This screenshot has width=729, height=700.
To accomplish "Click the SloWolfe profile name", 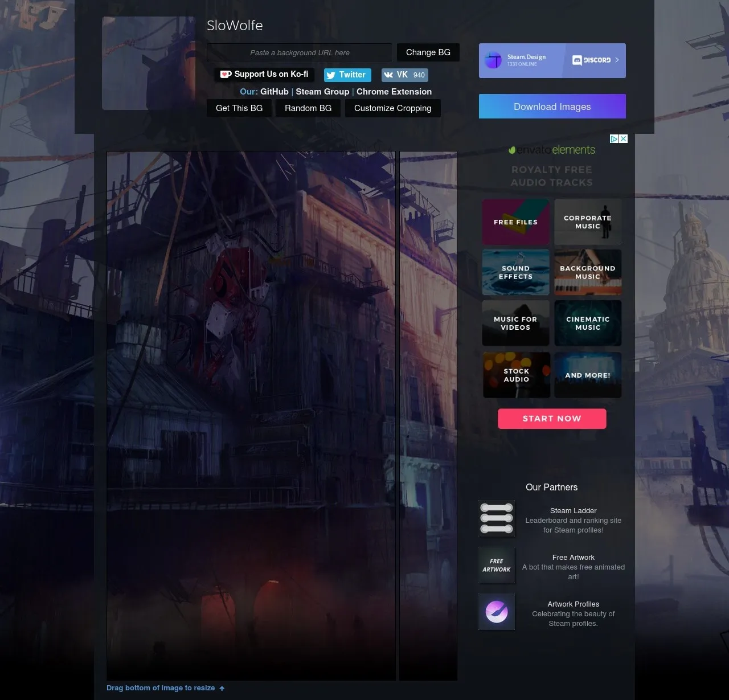I will click(235, 26).
